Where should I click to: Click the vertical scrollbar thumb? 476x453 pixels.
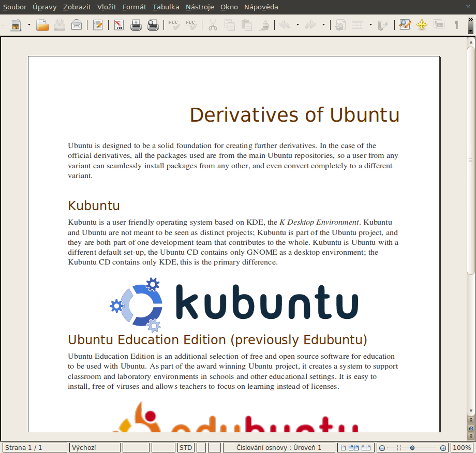pos(471,160)
